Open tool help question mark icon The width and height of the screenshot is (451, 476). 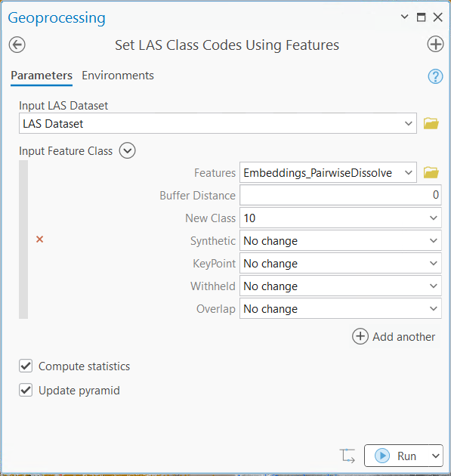(435, 76)
